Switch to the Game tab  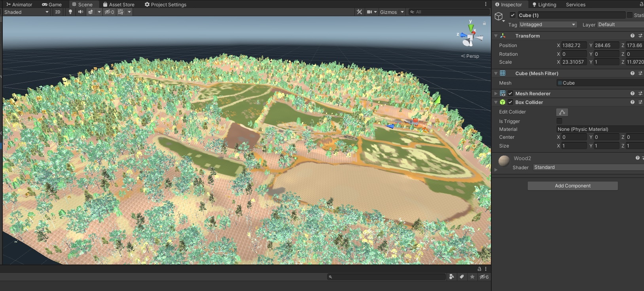tap(52, 4)
